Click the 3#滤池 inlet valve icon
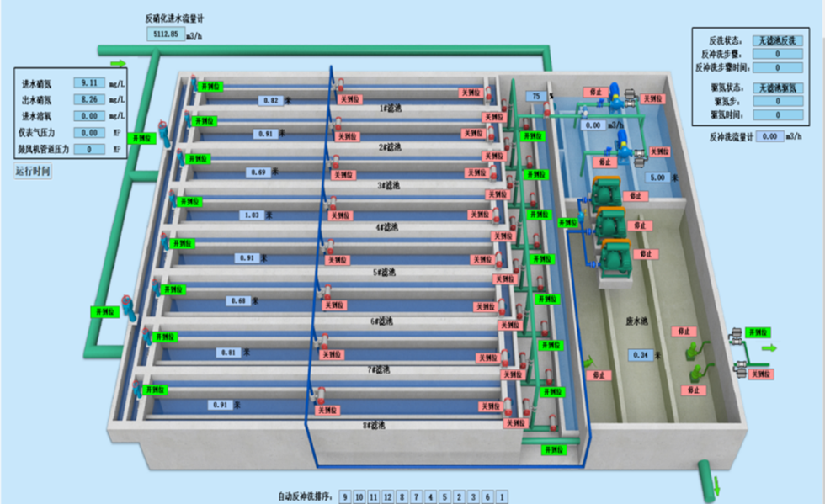825x504 pixels. click(x=180, y=157)
